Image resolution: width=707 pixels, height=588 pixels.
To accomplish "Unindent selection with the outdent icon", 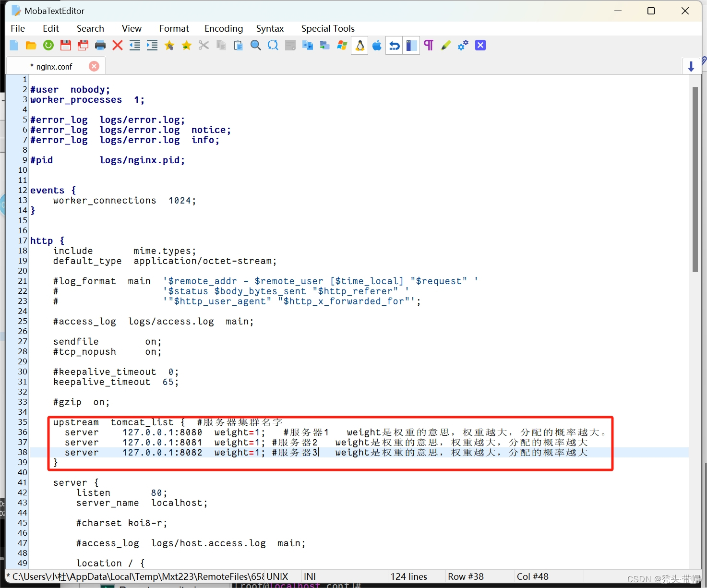I will coord(135,46).
